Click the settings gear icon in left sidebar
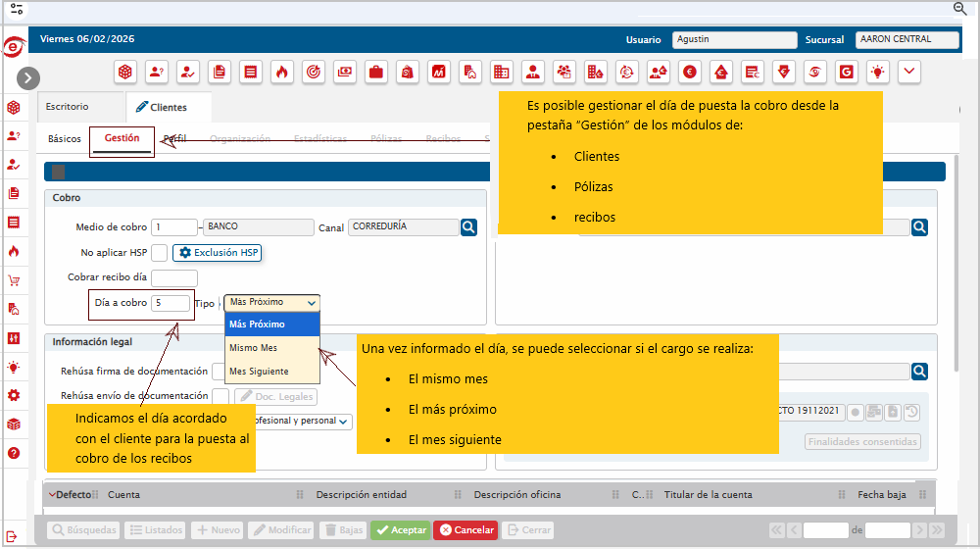This screenshot has height=549, width=980. click(13, 395)
